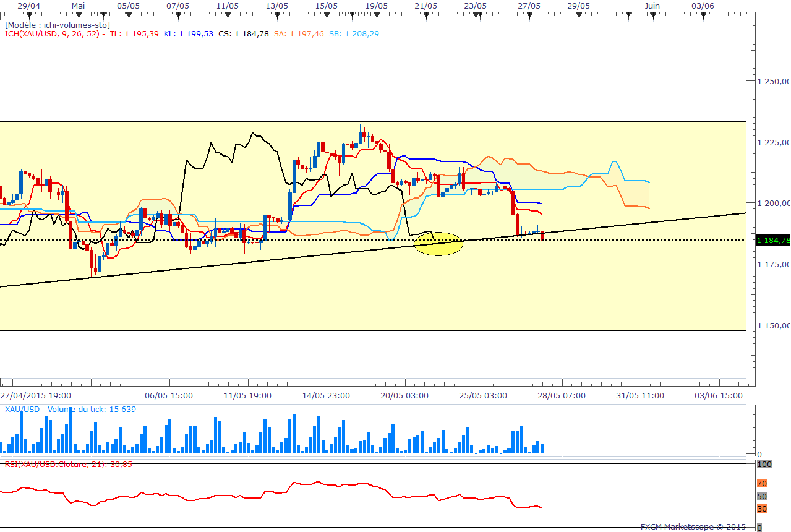Image resolution: width=791 pixels, height=532 pixels.
Task: Click the 13/05 date label on the top axis
Action: pos(276,5)
